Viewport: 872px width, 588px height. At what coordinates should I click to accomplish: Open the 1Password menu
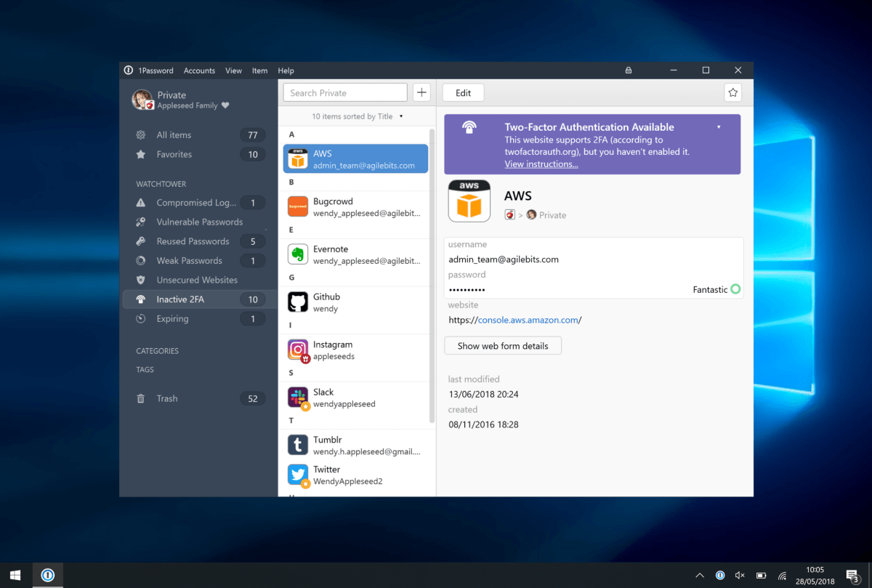[x=156, y=71]
